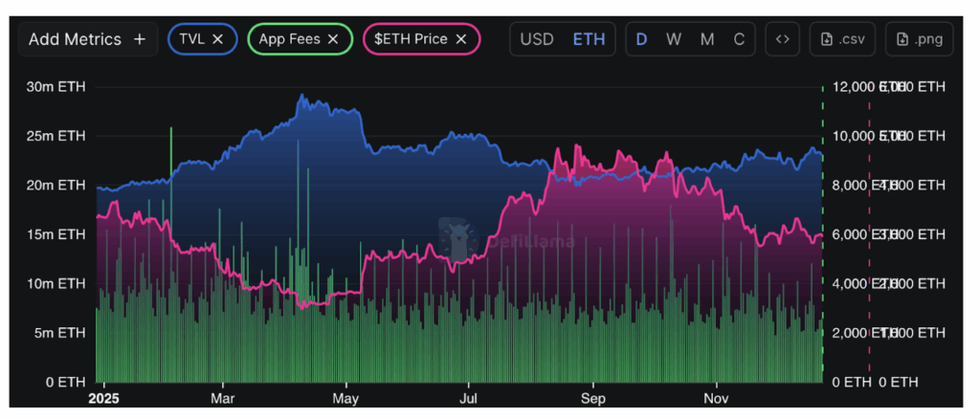This screenshot has height=419, width=980.
Task: Click the .png download icon
Action: pos(902,39)
